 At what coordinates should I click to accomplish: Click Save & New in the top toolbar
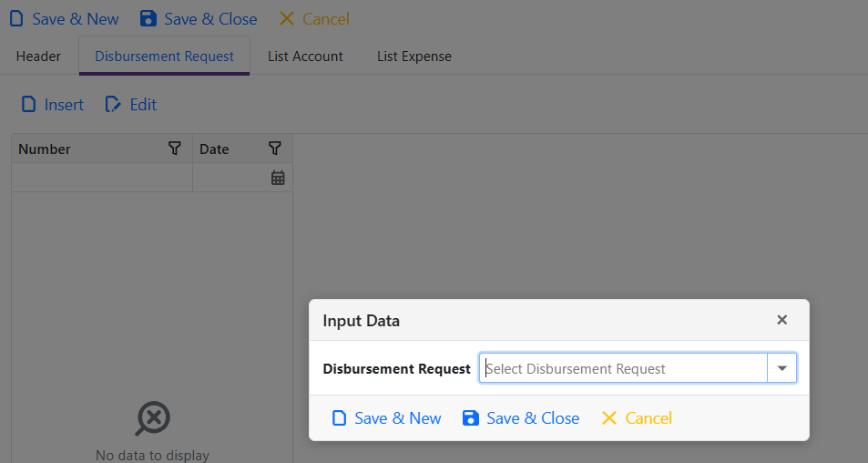pos(65,19)
